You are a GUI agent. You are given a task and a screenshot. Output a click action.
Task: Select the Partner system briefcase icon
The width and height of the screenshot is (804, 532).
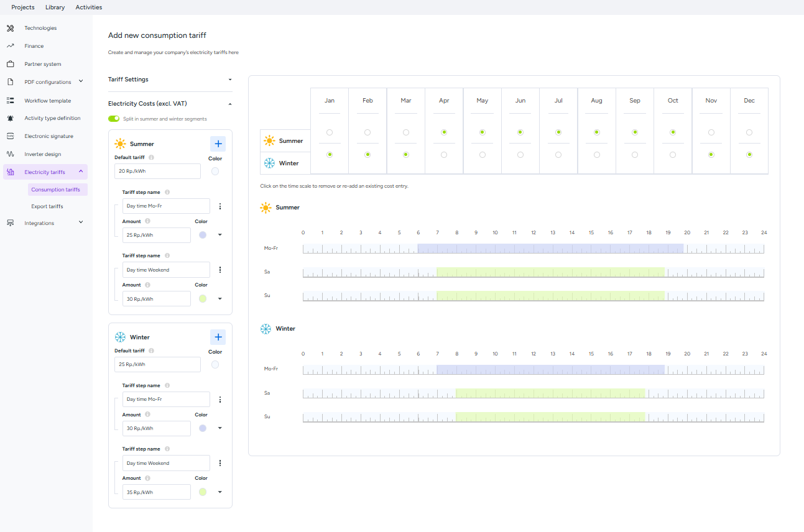coord(10,64)
